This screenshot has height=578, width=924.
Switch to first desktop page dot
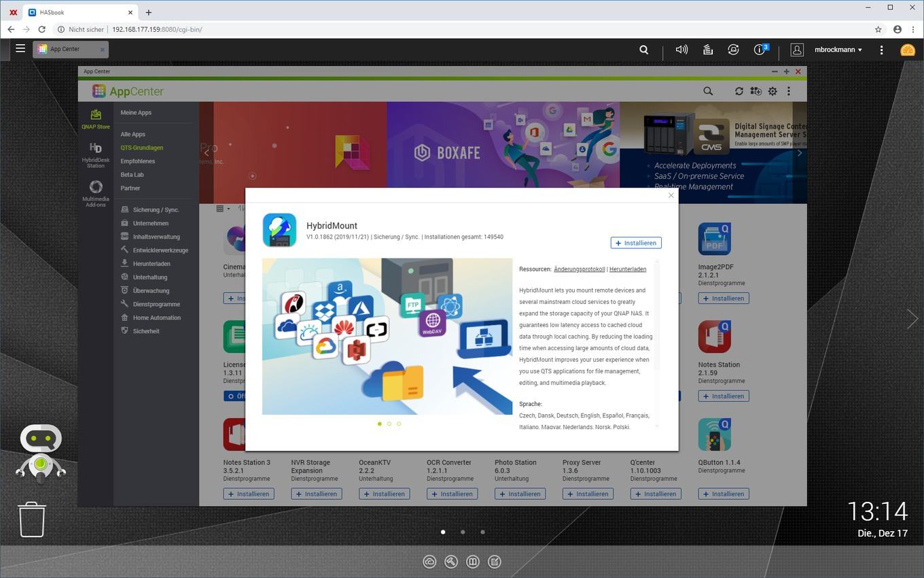tap(443, 532)
